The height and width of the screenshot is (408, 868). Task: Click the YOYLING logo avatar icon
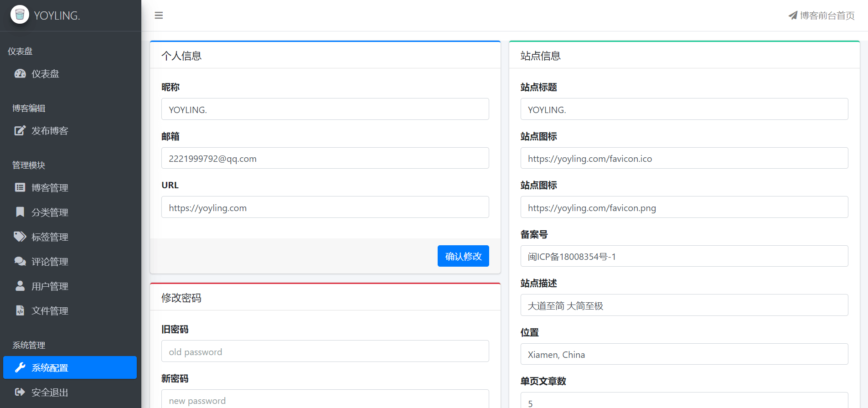(x=20, y=15)
